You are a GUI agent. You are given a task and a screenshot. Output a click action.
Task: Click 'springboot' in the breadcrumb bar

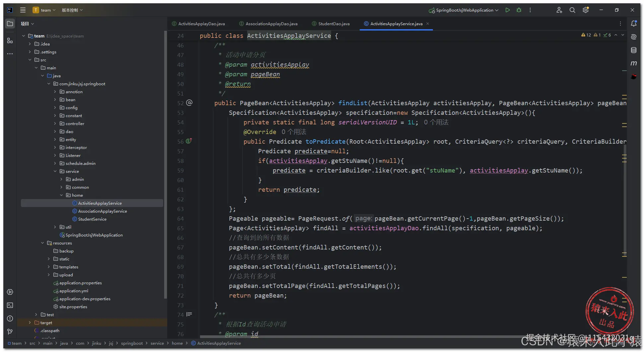point(132,343)
